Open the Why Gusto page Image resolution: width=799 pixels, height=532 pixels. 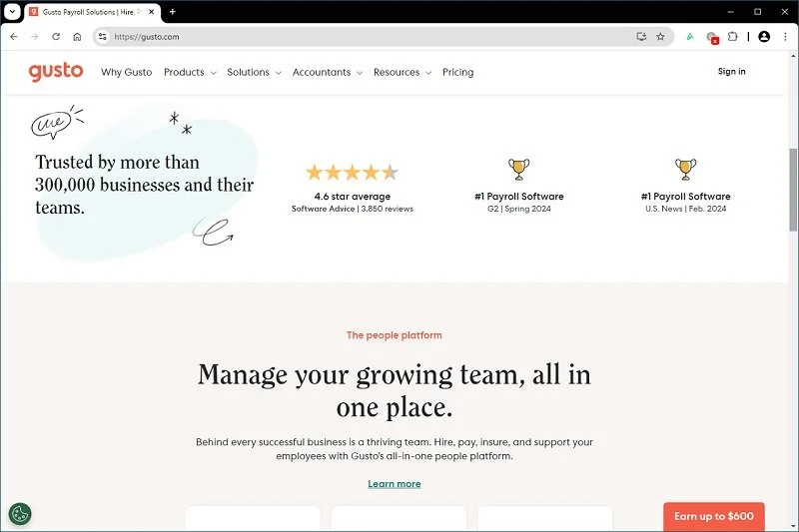127,72
